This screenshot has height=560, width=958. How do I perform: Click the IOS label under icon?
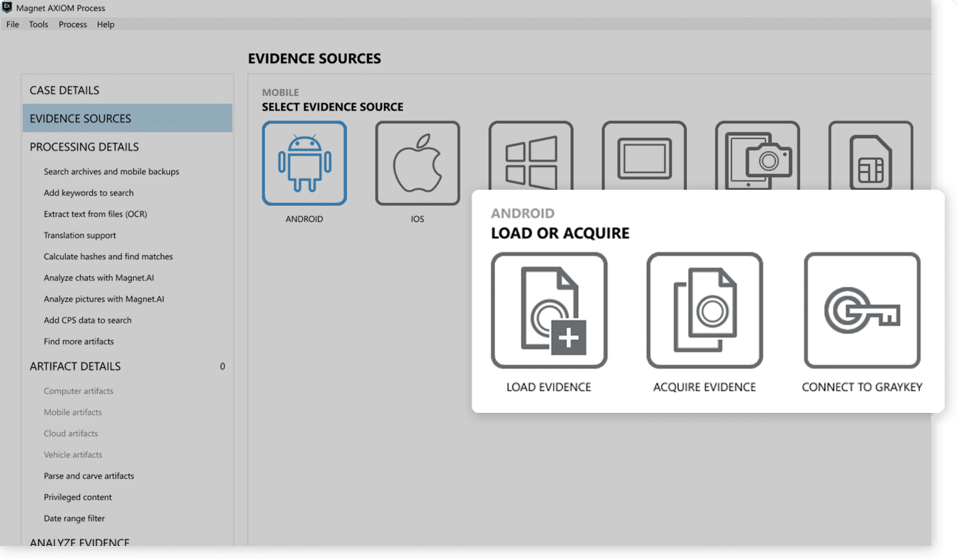418,219
